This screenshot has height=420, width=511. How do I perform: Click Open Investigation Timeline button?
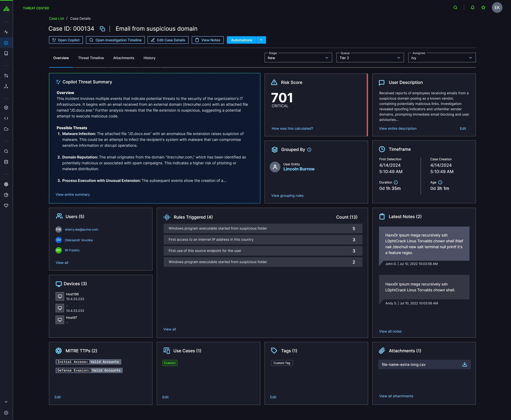(x=115, y=40)
